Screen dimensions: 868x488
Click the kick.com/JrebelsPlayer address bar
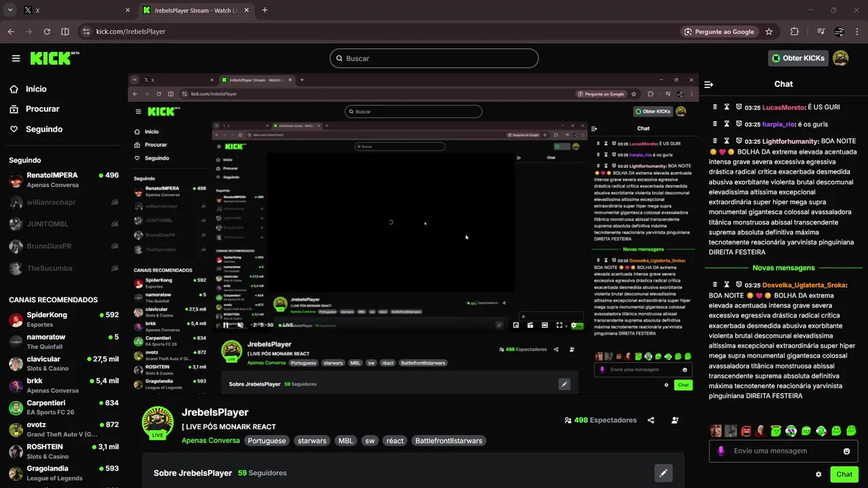[131, 32]
